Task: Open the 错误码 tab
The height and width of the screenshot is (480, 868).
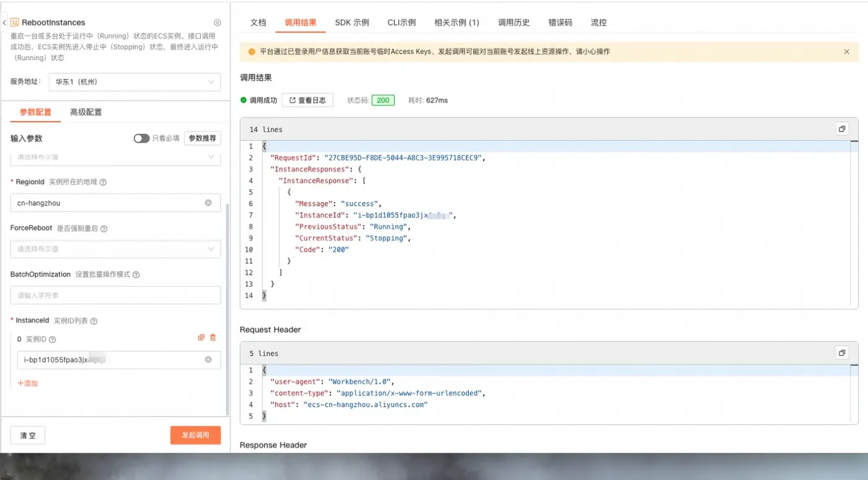Action: click(560, 22)
